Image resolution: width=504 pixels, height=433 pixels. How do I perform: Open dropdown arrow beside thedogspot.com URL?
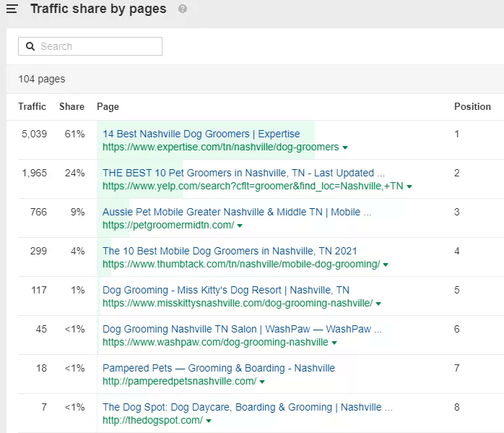tap(209, 421)
